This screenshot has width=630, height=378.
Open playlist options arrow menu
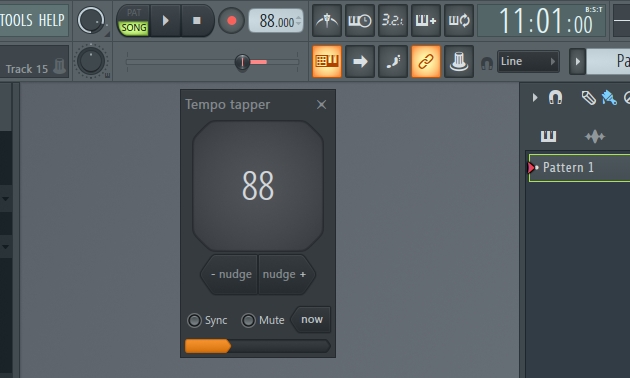click(535, 98)
